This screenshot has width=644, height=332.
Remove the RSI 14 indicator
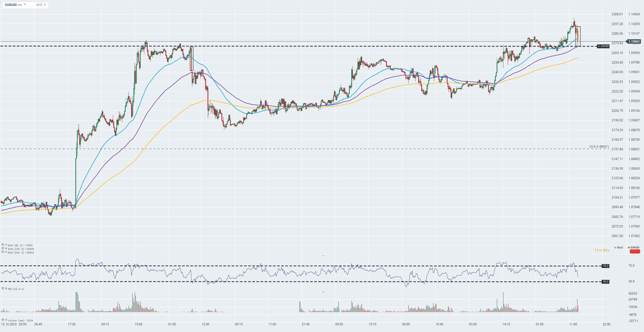(x=6, y=288)
